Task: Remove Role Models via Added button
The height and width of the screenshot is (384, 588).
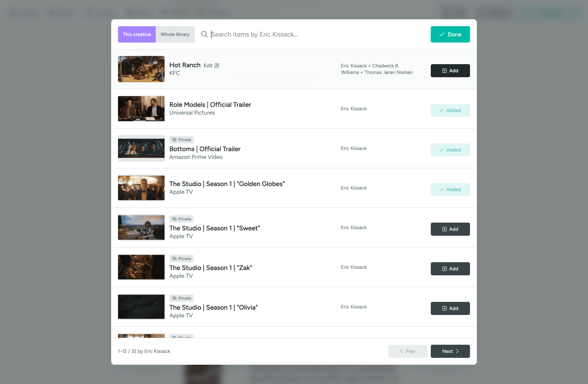Action: pos(450,110)
